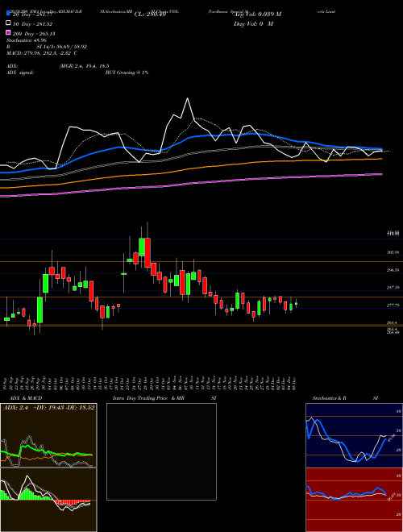Click the 287.19 price axis label
Viewport: 403px width, 532px height.
pos(393,288)
